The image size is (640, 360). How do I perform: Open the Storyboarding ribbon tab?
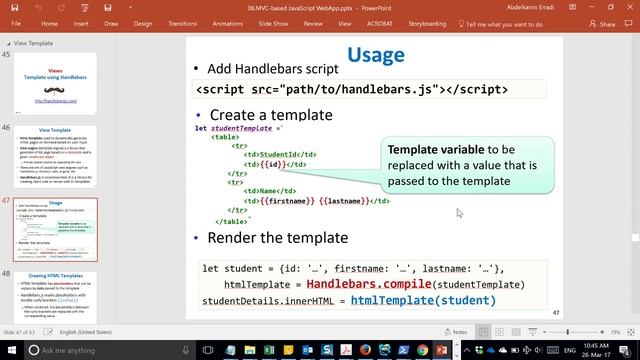pyautogui.click(x=427, y=24)
